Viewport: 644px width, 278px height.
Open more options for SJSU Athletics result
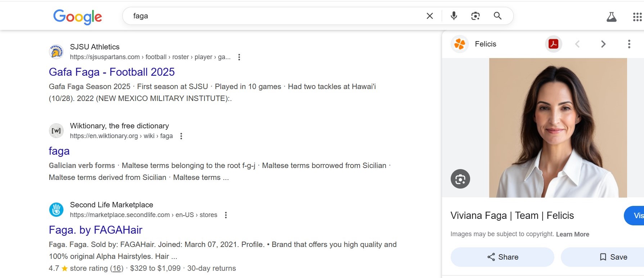239,57
